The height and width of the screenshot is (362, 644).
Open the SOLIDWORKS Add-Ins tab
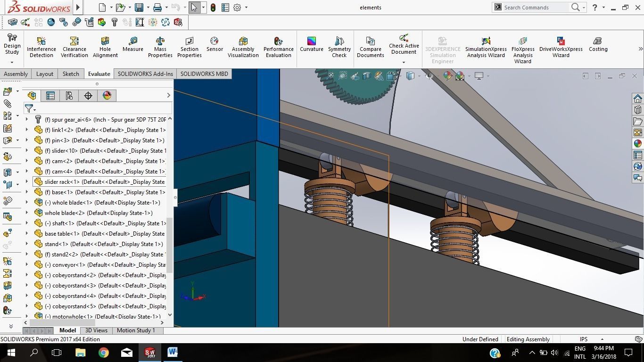tap(145, 74)
